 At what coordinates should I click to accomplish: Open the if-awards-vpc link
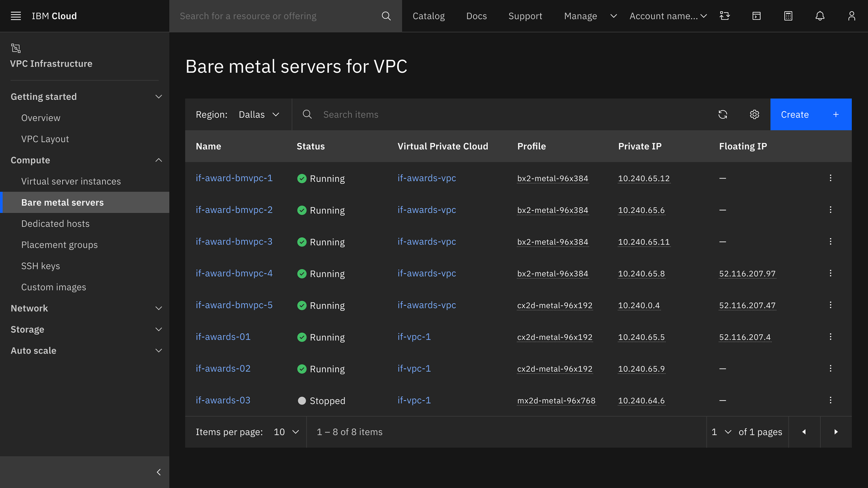tap(427, 178)
